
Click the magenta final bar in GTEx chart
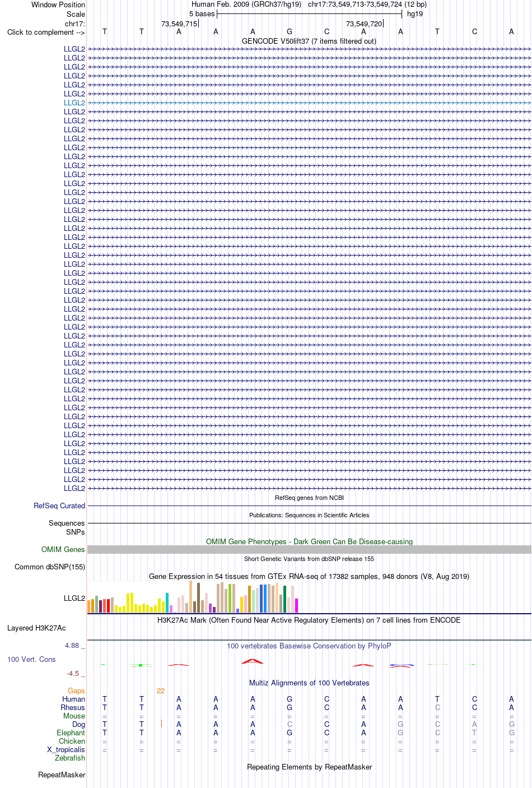296,605
